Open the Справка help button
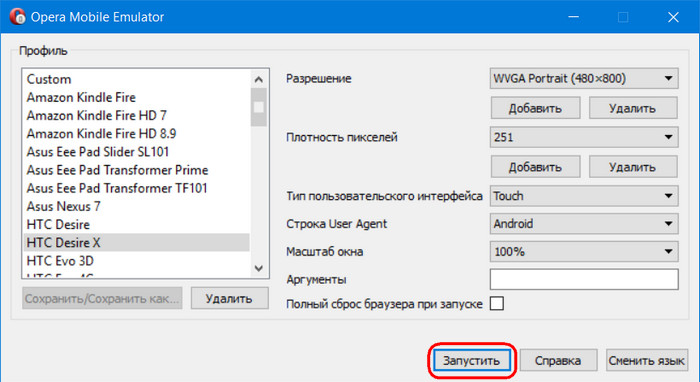This screenshot has height=382, width=700. (x=558, y=360)
